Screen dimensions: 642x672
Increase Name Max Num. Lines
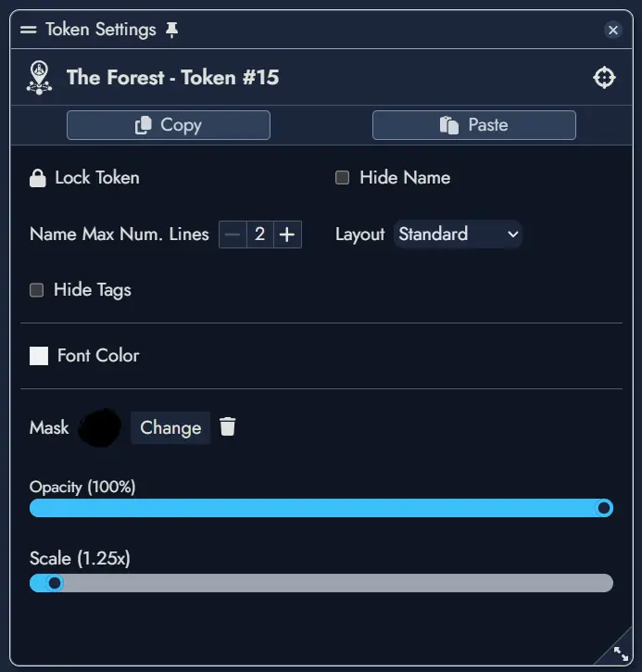point(287,235)
